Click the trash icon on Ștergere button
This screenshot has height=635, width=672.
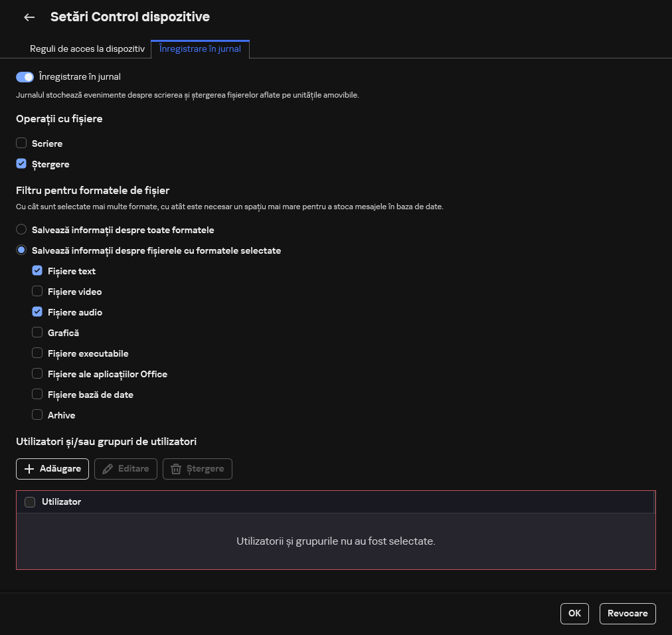pyautogui.click(x=176, y=469)
